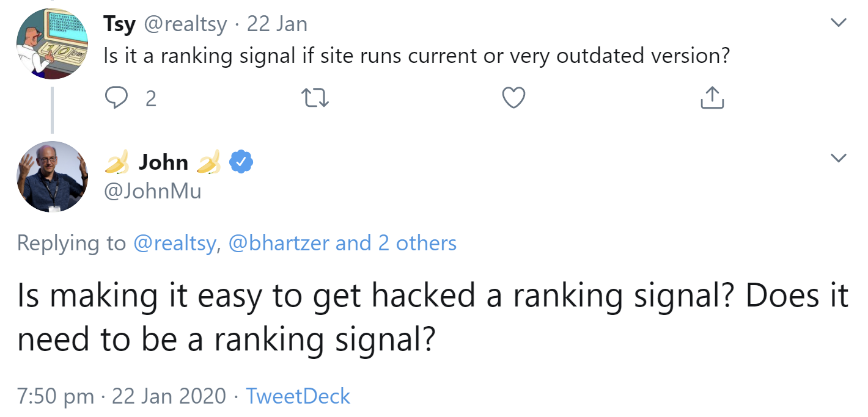Like Tsy's tweet with the heart icon
Screen dimensions: 868x417
tap(513, 97)
